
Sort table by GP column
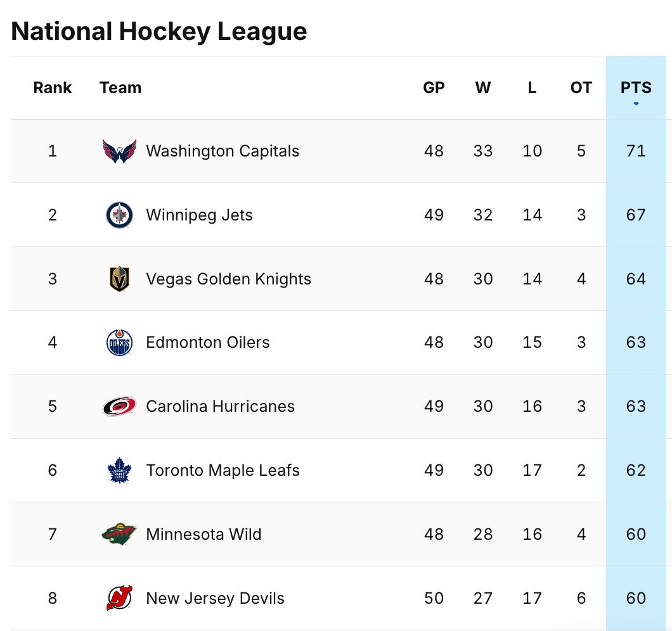pyautogui.click(x=434, y=88)
